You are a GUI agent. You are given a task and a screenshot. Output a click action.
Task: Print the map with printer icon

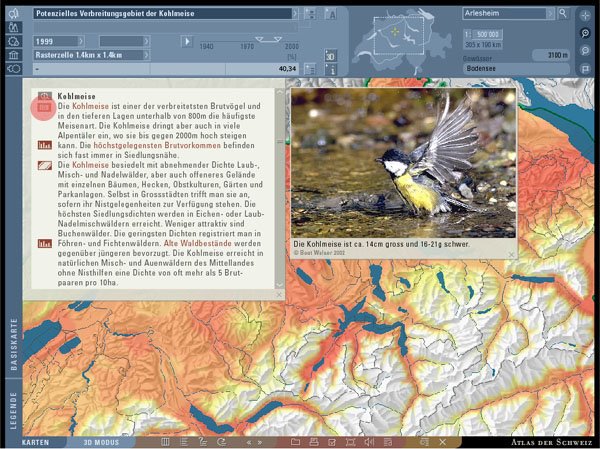314,442
